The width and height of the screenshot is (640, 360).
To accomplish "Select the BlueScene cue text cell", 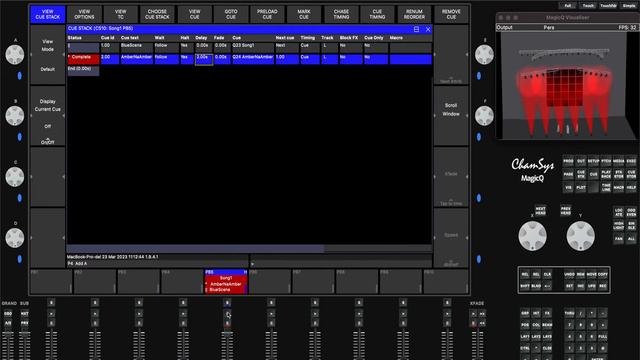I will [136, 47].
